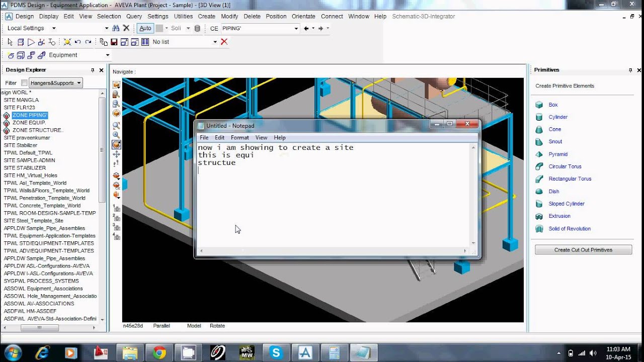The width and height of the screenshot is (644, 362).
Task: Click the red X next to No list
Action: pyautogui.click(x=224, y=42)
